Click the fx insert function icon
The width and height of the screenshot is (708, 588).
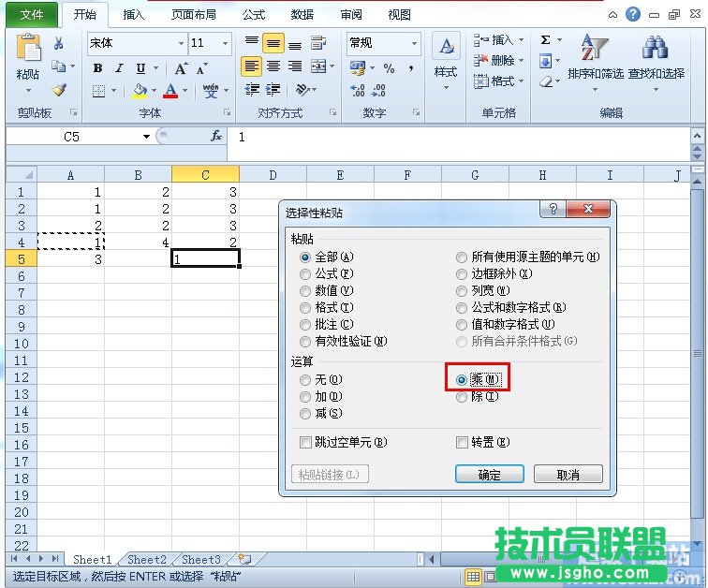click(216, 136)
